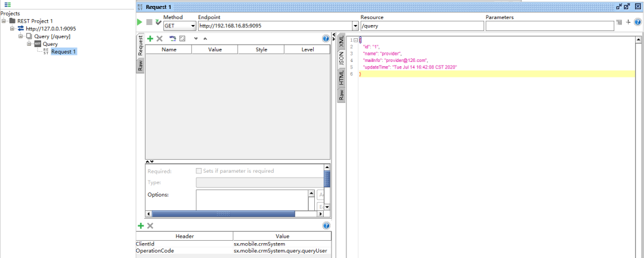Close the Request 1 editor window

(x=637, y=7)
